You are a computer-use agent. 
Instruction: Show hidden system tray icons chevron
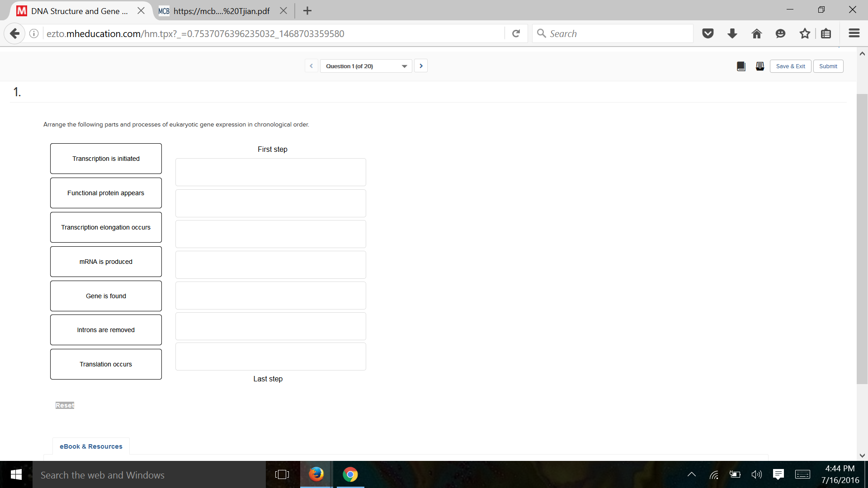[x=691, y=474]
